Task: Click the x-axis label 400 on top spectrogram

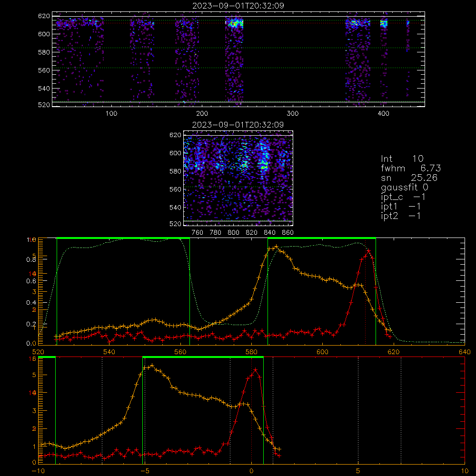Action: 383,113
